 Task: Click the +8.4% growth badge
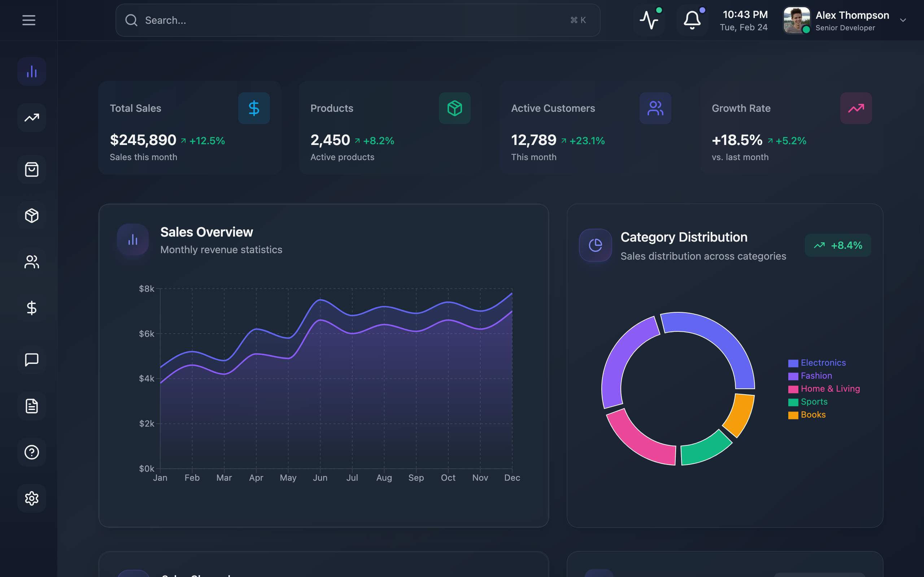[x=838, y=245]
